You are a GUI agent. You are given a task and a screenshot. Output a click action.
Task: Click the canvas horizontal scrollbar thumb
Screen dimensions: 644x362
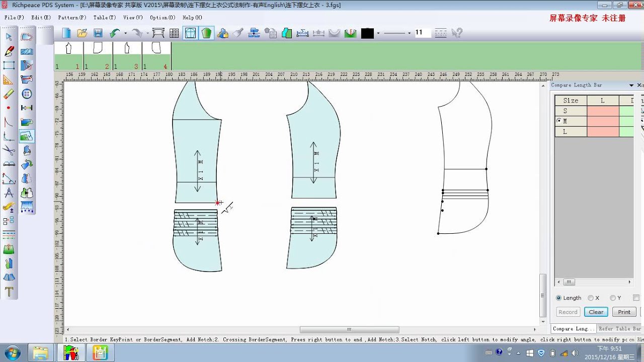pos(349,330)
